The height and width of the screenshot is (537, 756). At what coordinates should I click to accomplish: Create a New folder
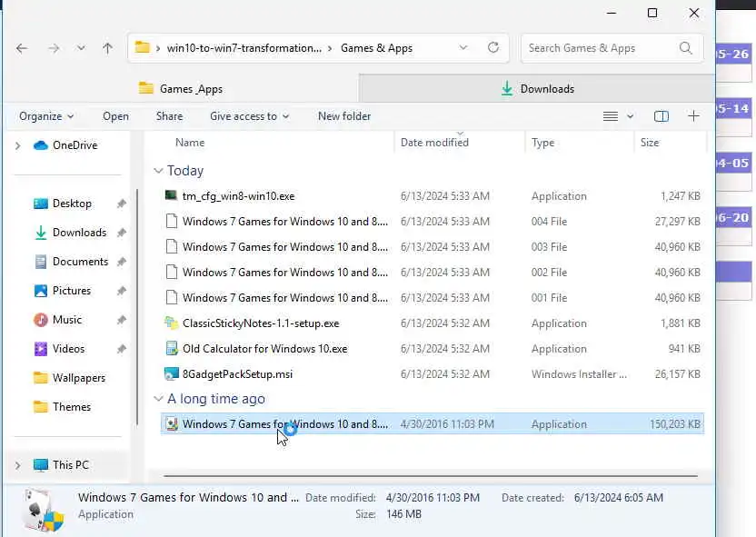(344, 116)
